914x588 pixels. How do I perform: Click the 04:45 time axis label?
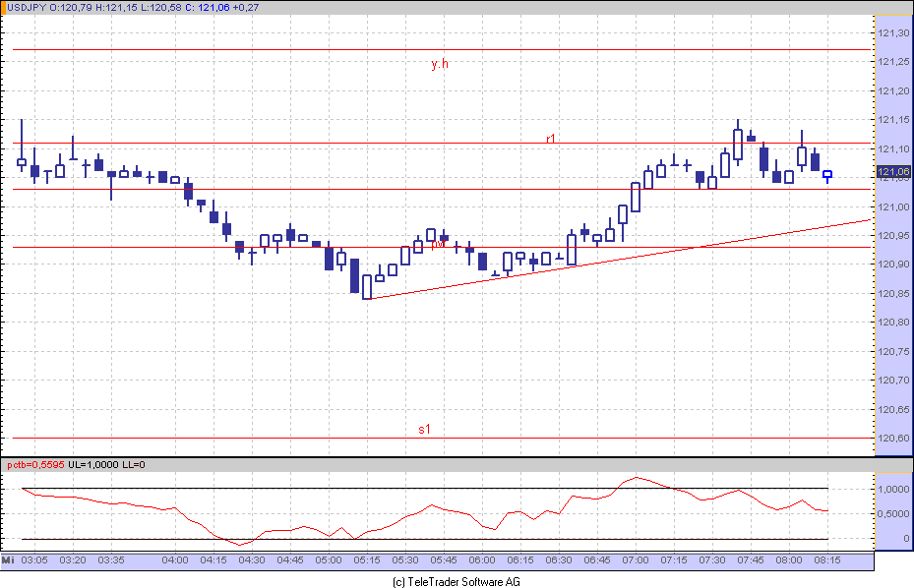point(290,560)
